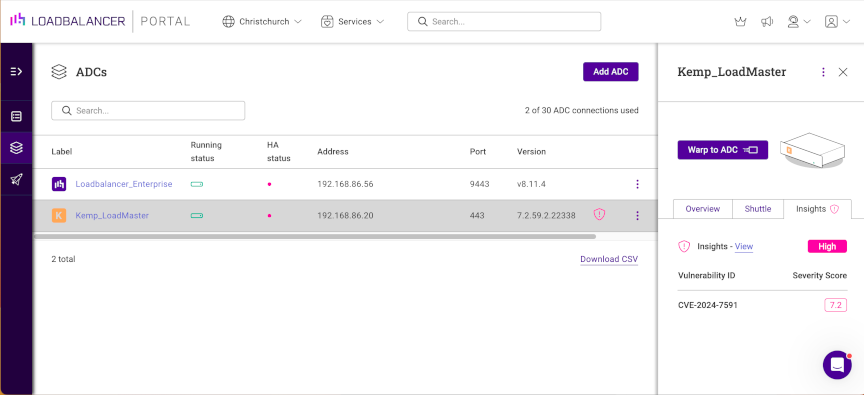The height and width of the screenshot is (395, 864).
Task: Click the Add ADC button
Action: coord(611,72)
